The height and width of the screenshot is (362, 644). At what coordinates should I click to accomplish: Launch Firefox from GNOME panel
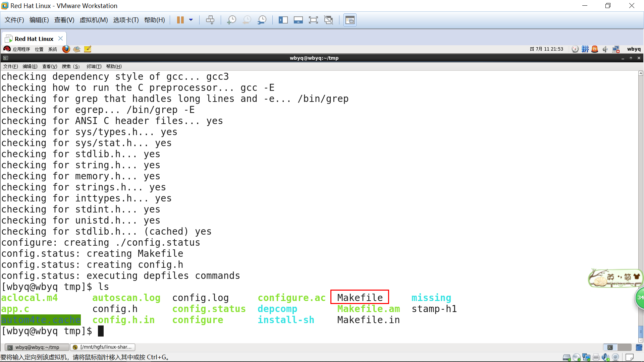coord(66,49)
